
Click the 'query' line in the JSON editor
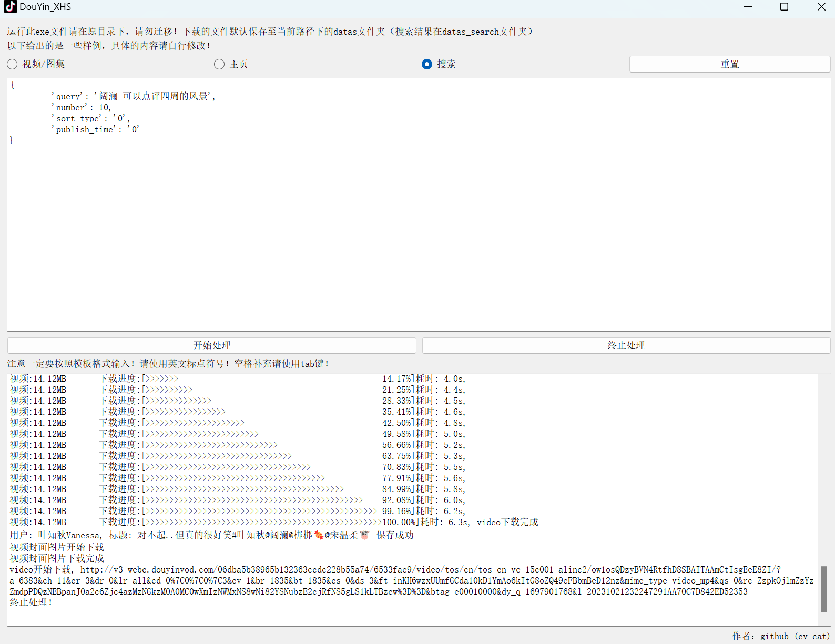coord(133,96)
